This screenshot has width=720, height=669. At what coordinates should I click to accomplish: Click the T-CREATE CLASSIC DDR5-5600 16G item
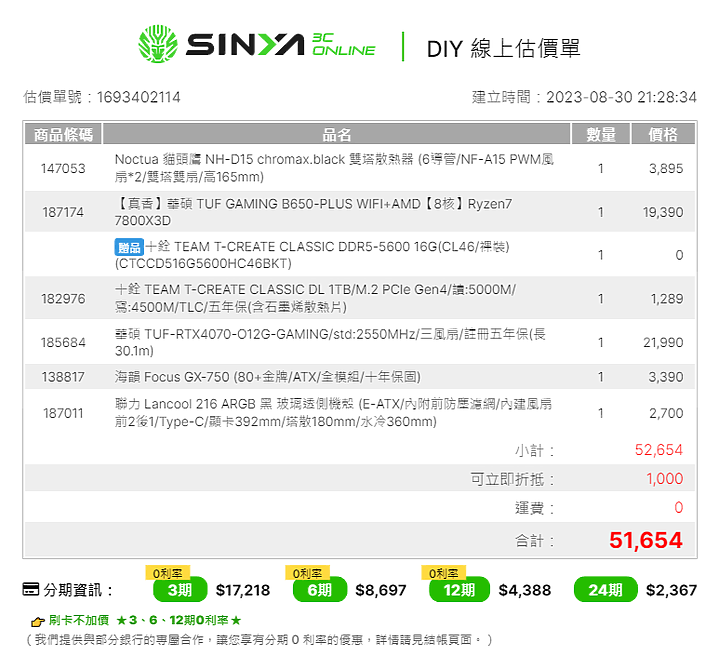(x=312, y=255)
